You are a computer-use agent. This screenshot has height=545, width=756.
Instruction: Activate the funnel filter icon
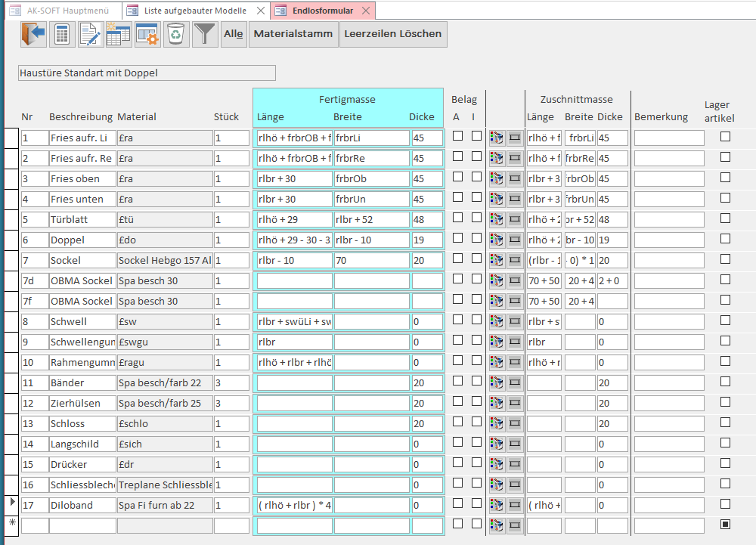205,34
